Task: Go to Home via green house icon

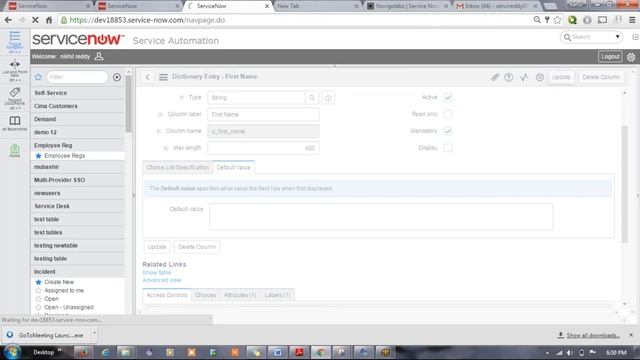Action: [15, 150]
